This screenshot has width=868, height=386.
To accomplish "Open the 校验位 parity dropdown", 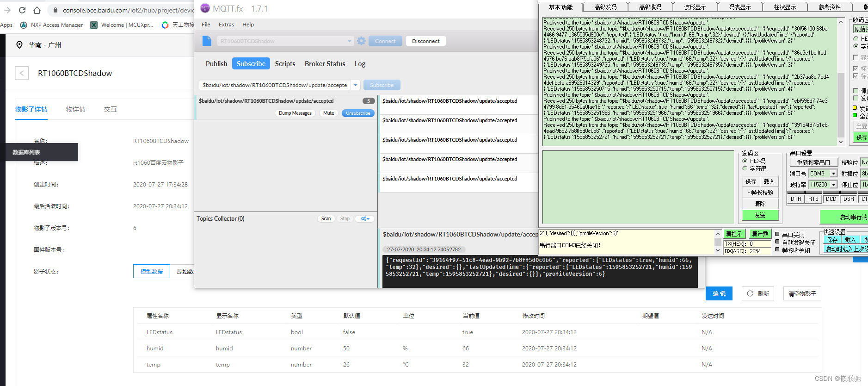I will click(864, 162).
